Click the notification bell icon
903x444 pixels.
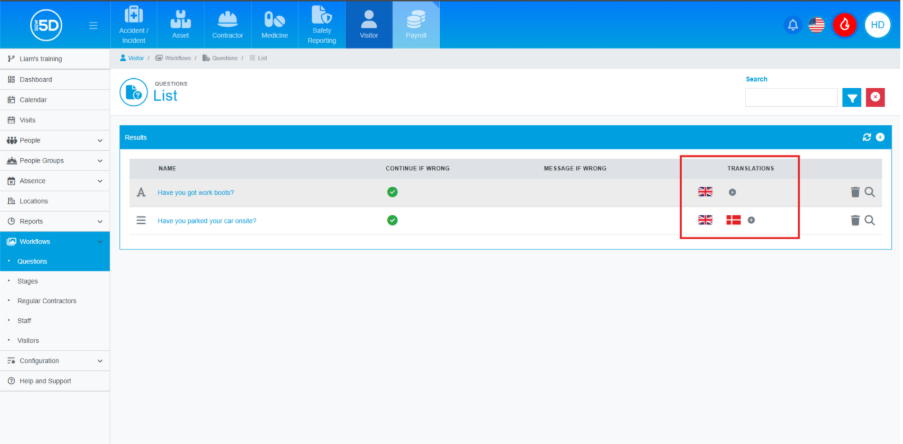point(792,25)
